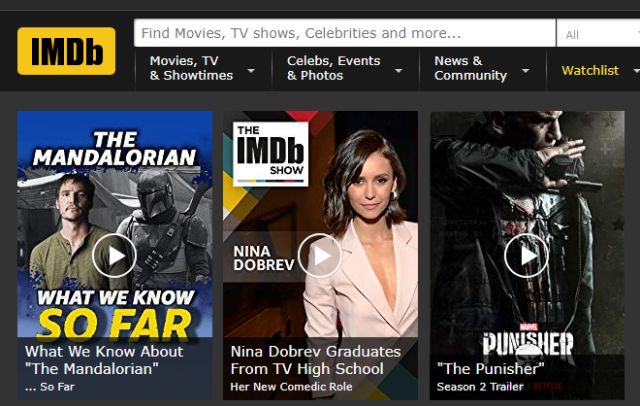Open the Movies, TV & Showtimes menu
Image resolution: width=640 pixels, height=406 pixels.
coord(191,68)
